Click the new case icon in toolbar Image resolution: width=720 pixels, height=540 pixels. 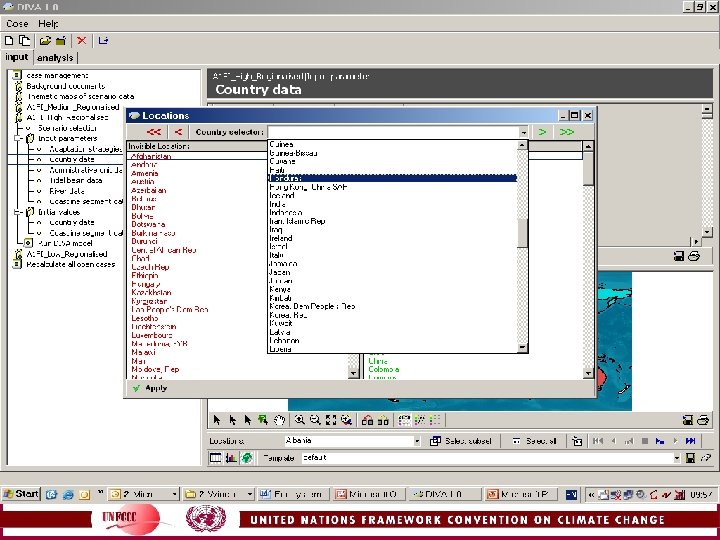[x=9, y=41]
